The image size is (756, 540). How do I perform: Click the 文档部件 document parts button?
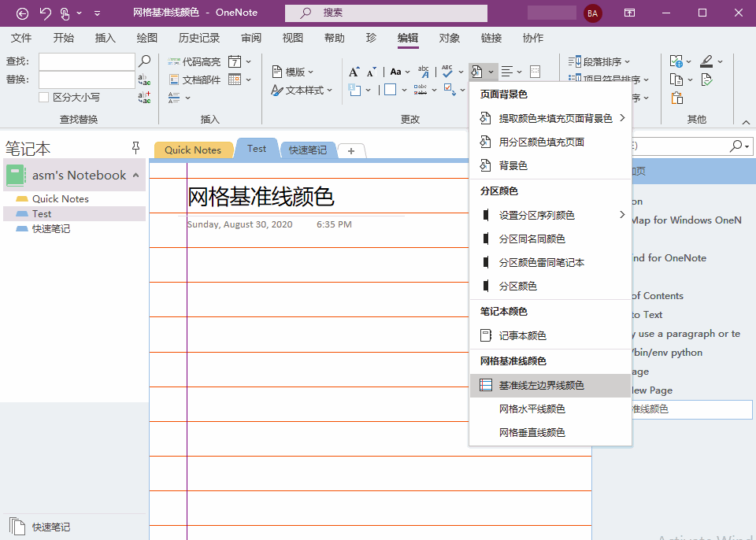195,80
